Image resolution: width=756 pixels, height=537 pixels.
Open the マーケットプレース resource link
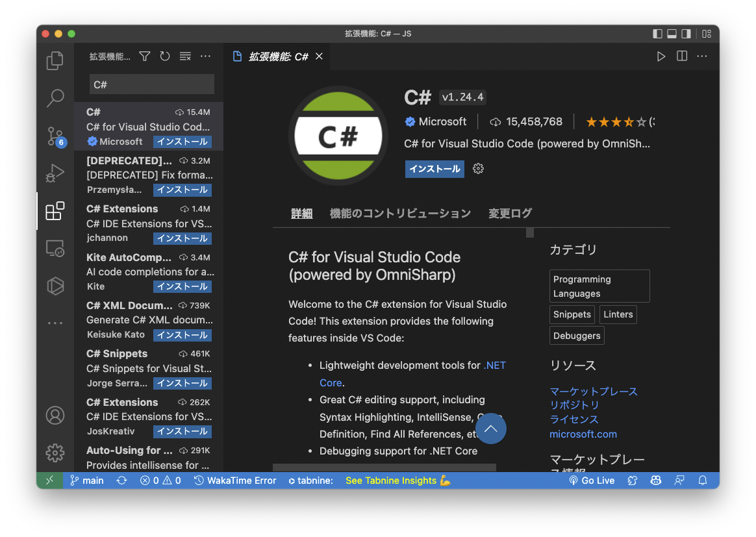tap(594, 392)
